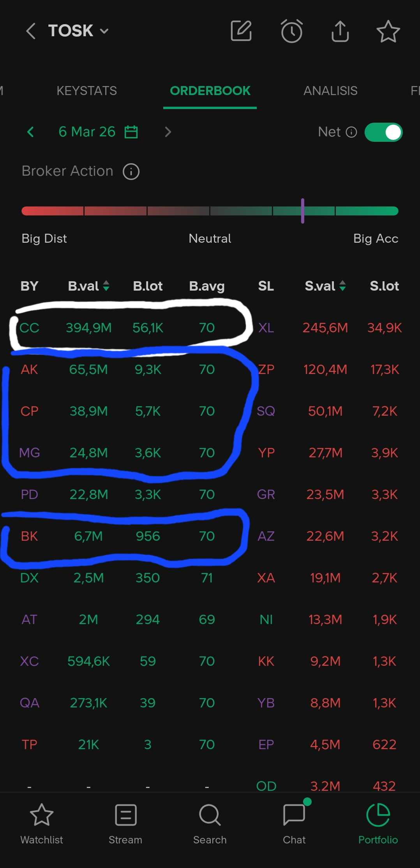This screenshot has width=420, height=868.
Task: Tap the Broker Action indicator marker
Action: coord(302,211)
